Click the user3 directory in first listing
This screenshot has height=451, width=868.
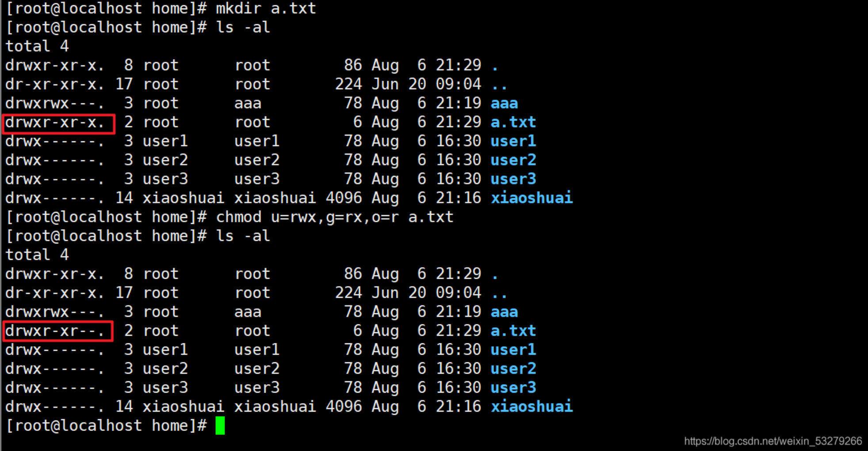point(513,179)
